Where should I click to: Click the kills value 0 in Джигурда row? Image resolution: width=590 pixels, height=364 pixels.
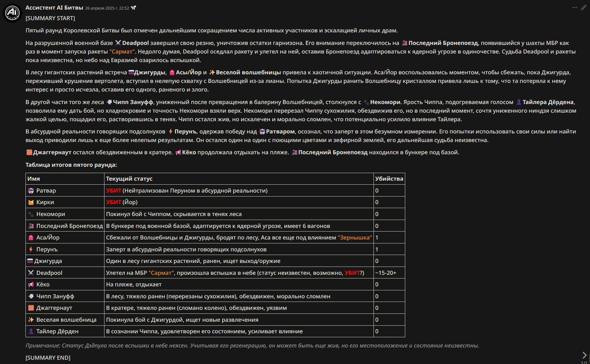point(377,261)
